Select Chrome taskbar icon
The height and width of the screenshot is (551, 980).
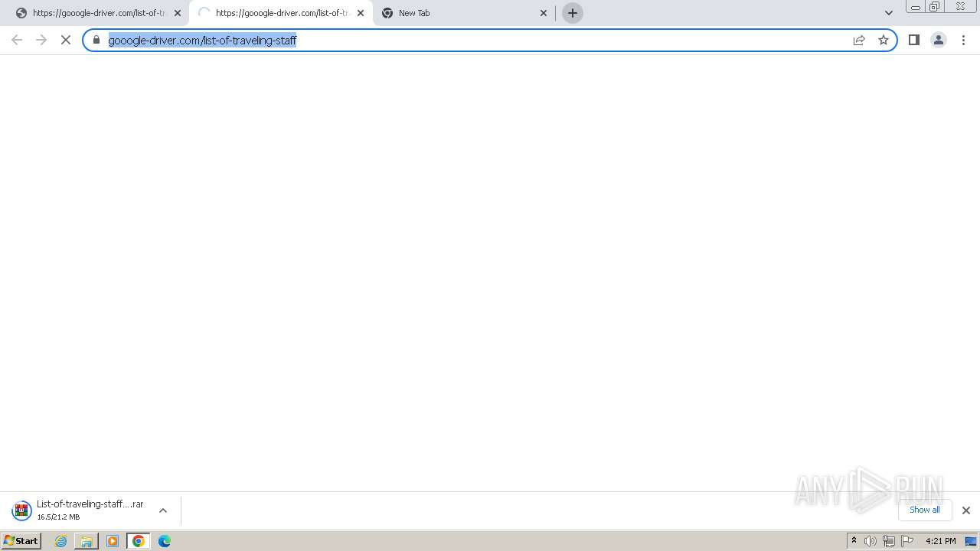139,541
